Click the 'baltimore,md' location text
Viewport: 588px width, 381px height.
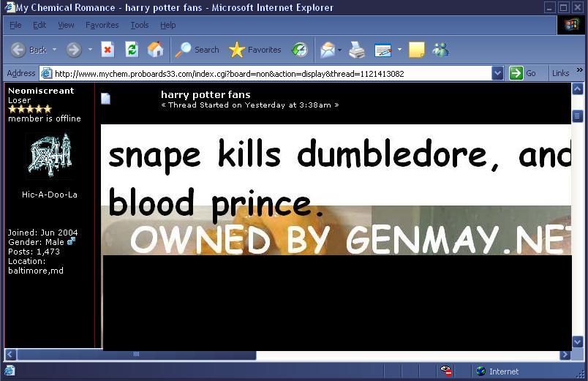(36, 271)
